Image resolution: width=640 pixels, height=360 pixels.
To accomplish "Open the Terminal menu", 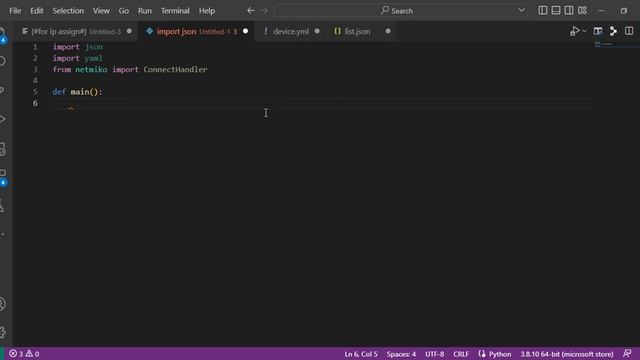I will [175, 11].
